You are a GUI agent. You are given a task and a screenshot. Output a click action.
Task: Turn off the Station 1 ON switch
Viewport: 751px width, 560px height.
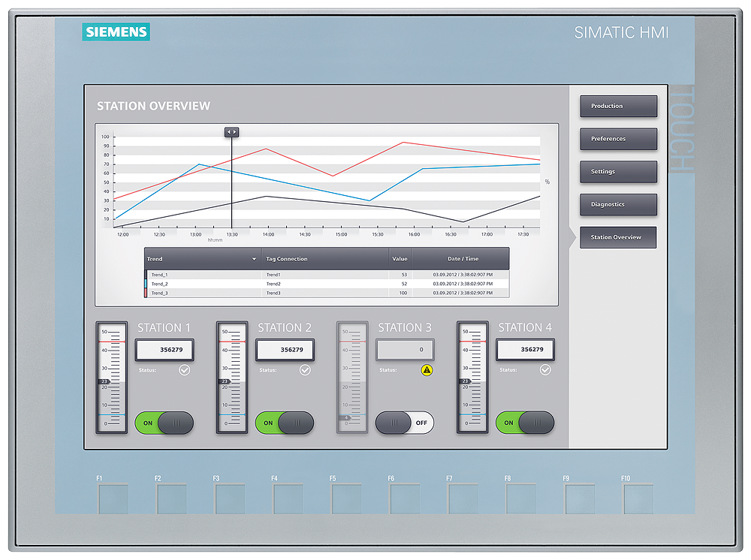coord(162,423)
